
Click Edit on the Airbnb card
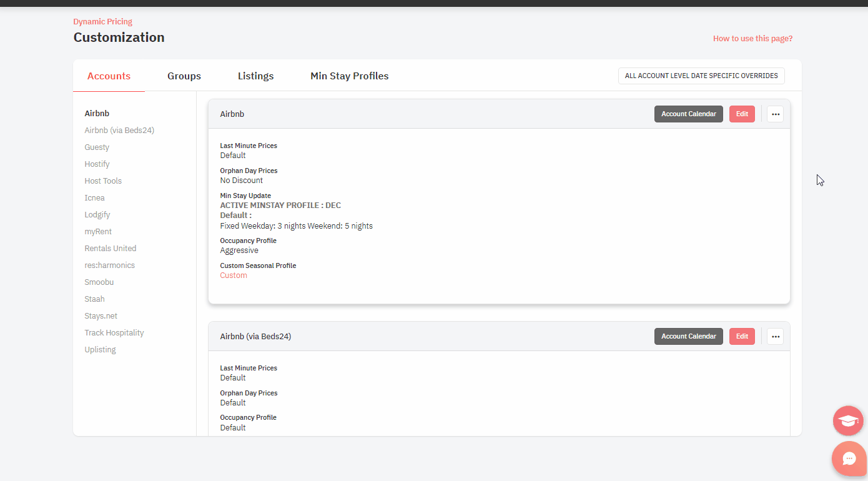click(x=742, y=114)
